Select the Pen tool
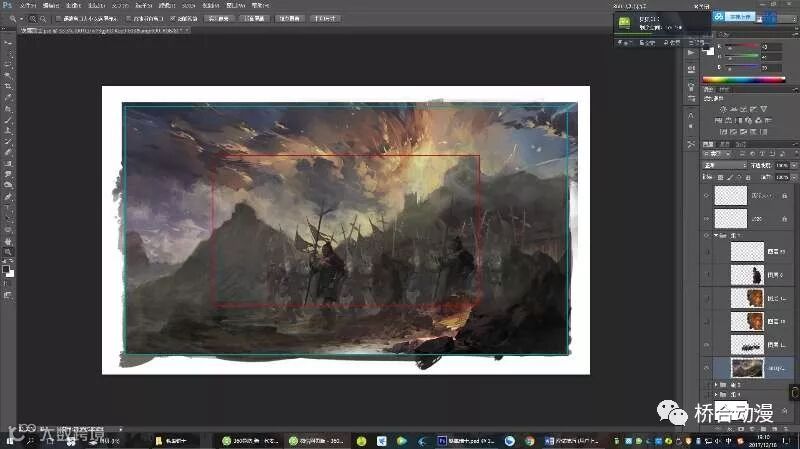The width and height of the screenshot is (800, 449). [x=8, y=196]
